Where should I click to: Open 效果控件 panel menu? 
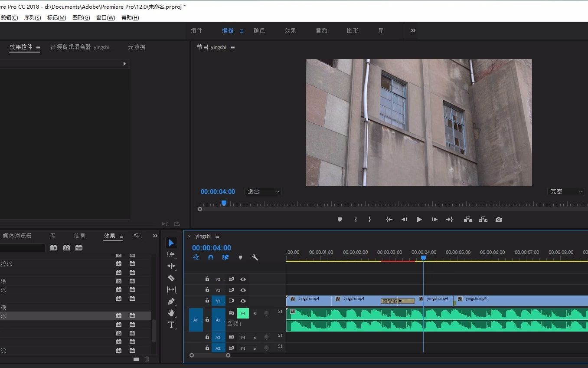tap(38, 47)
